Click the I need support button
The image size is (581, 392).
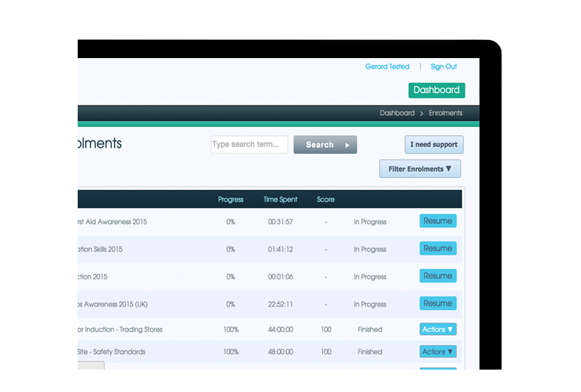tap(433, 145)
